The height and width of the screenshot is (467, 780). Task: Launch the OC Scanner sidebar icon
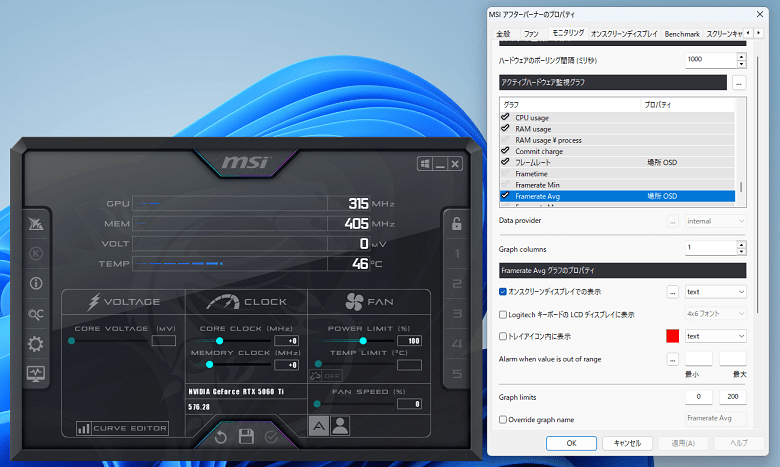[36, 314]
